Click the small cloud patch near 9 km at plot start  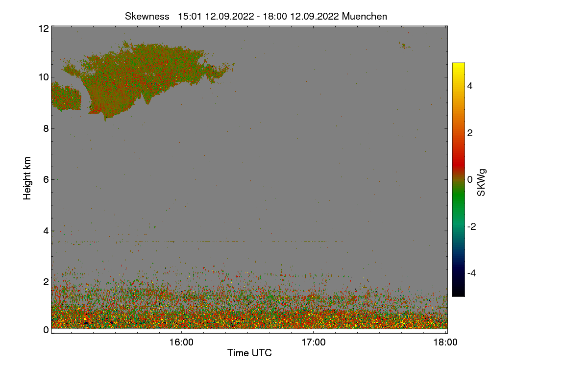click(65, 97)
